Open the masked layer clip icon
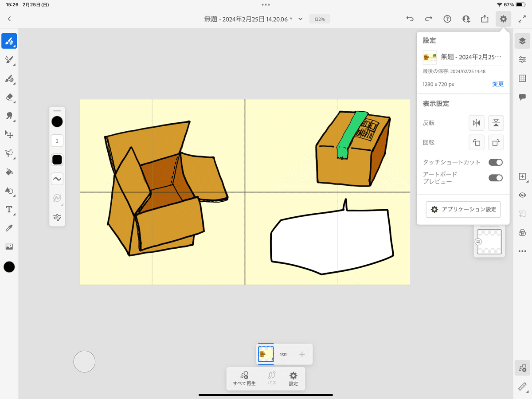 point(522,214)
